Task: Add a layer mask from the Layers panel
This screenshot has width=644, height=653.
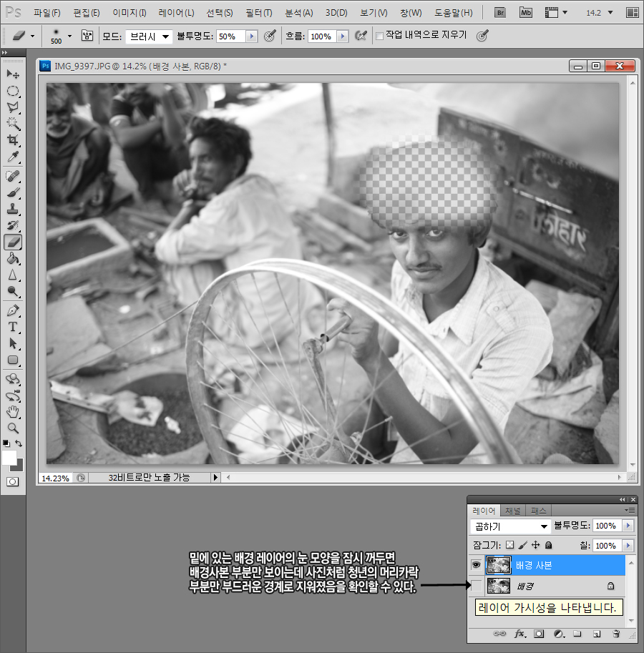Action: [x=539, y=634]
